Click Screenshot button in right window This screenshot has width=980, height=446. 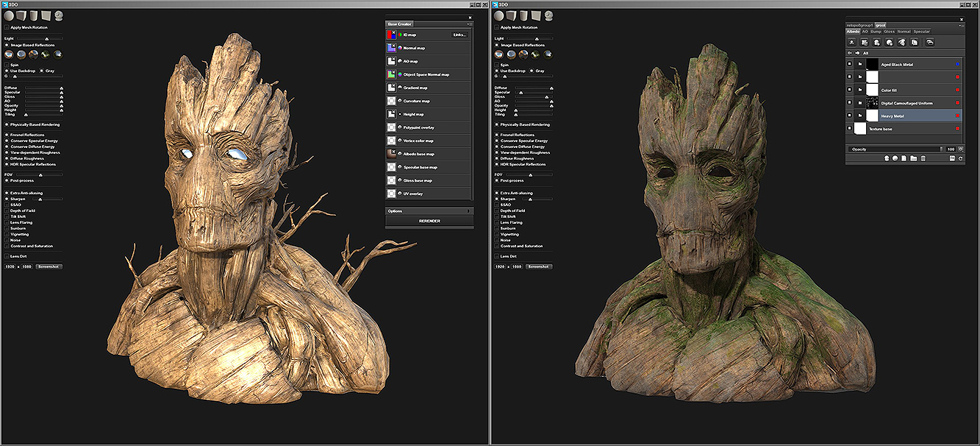539,266
